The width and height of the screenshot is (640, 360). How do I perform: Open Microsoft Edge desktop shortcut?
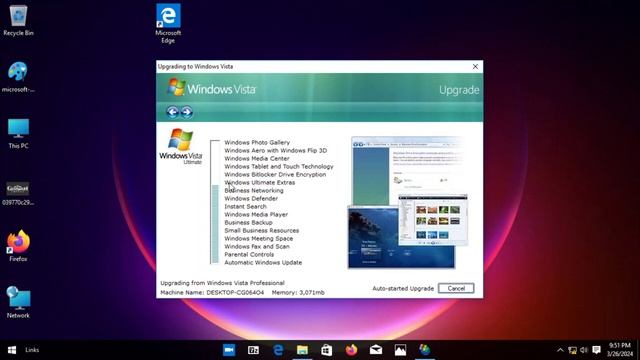168,23
